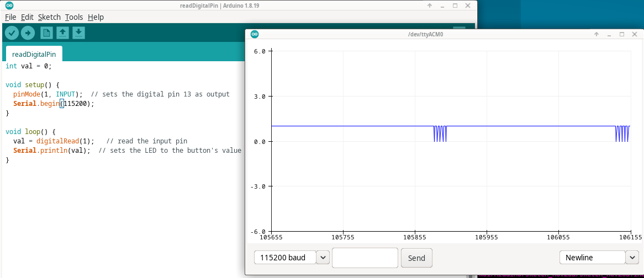This screenshot has width=644, height=278.
Task: Click the x-axis label 105755
Action: (x=343, y=237)
